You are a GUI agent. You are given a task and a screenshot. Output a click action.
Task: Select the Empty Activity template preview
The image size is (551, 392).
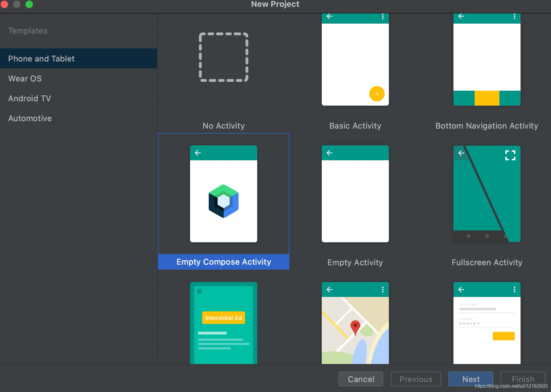[355, 194]
